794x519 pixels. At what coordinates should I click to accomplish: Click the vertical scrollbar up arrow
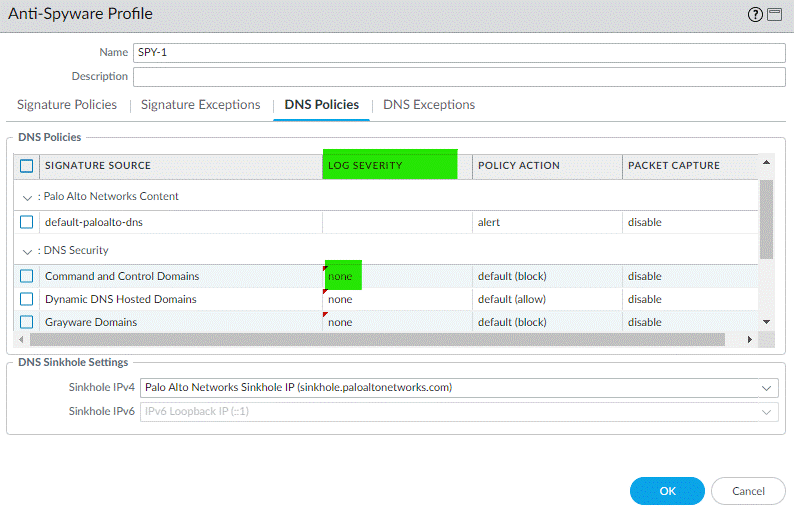(766, 163)
